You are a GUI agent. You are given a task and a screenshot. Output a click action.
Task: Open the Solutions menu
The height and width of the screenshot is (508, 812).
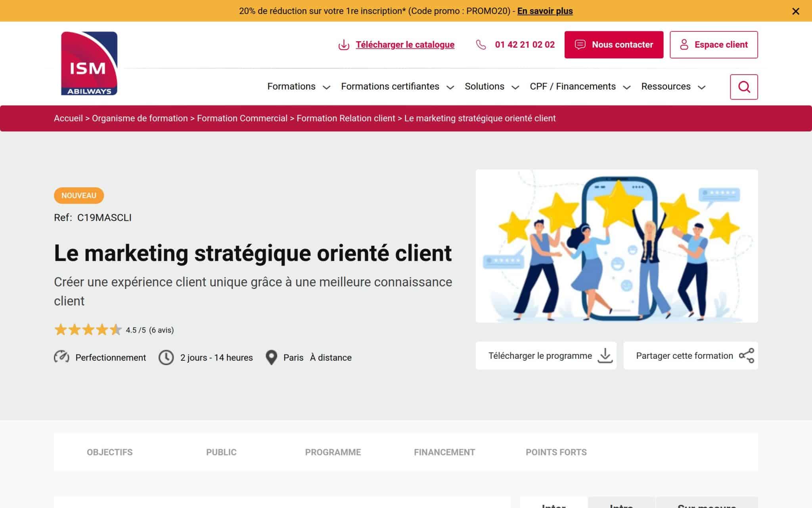point(485,87)
